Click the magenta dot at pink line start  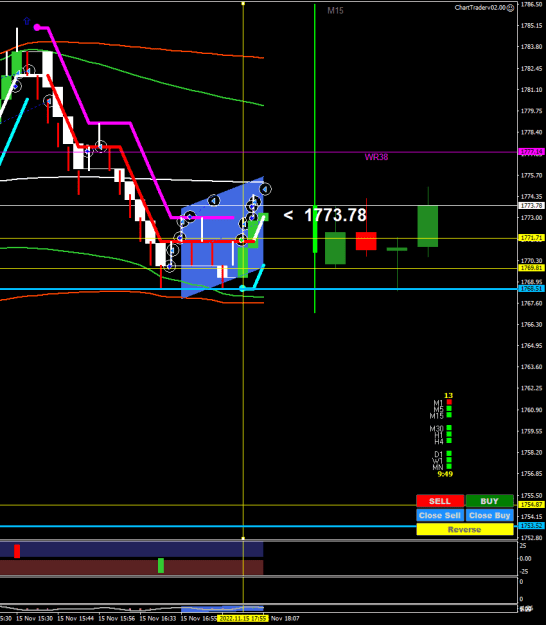coord(37,27)
